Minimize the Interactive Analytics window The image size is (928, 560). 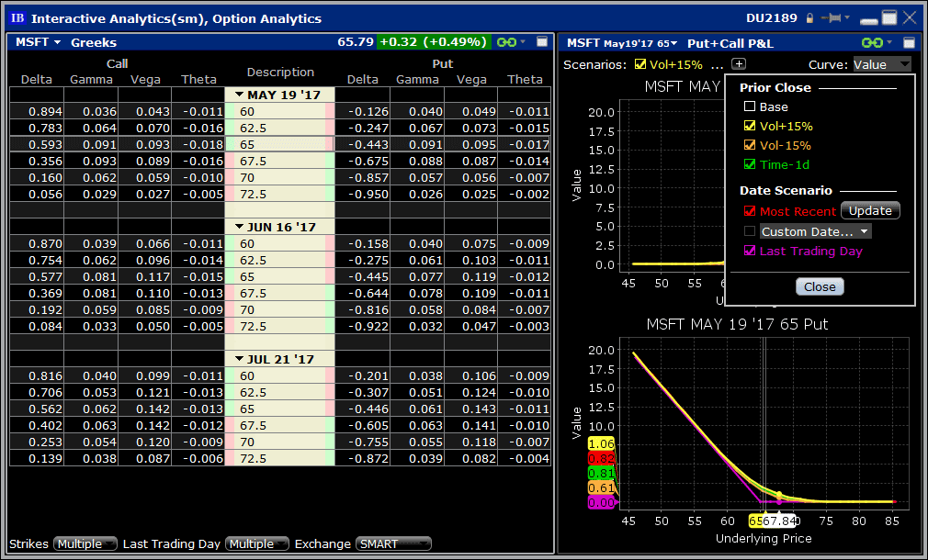tap(869, 20)
